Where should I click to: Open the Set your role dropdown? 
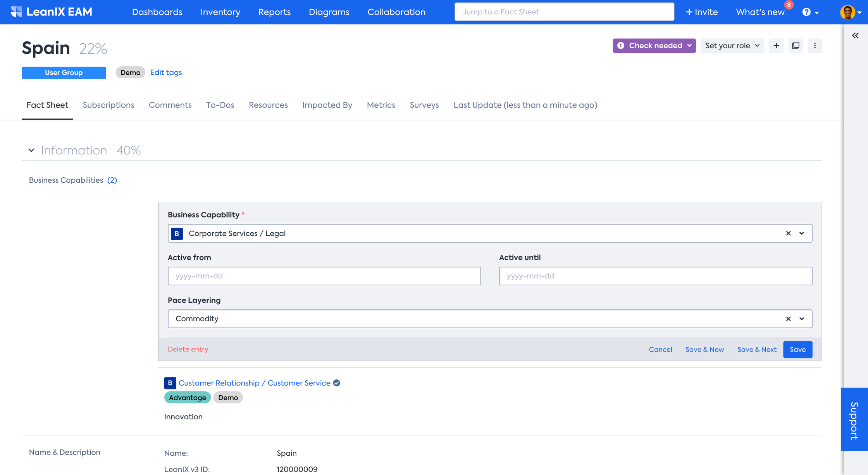[732, 46]
